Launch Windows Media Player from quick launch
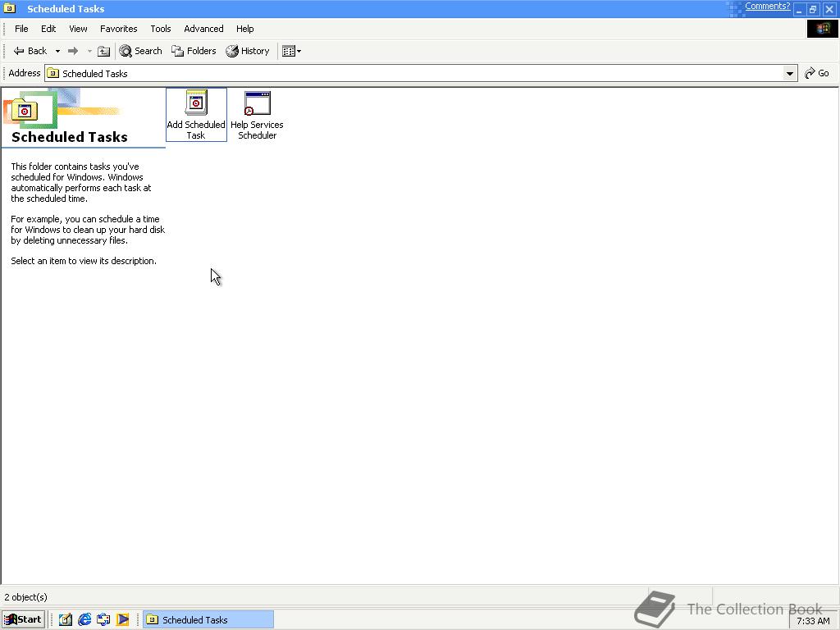Image resolution: width=840 pixels, height=630 pixels. 123,620
